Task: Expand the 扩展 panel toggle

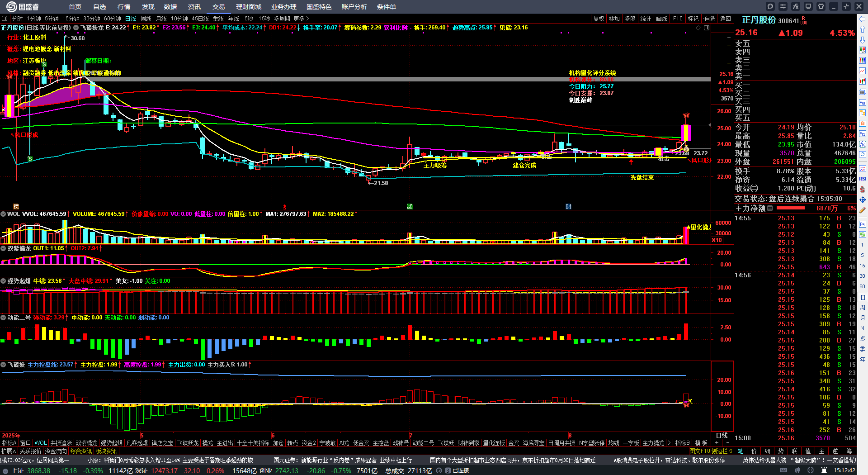Action: point(9,451)
